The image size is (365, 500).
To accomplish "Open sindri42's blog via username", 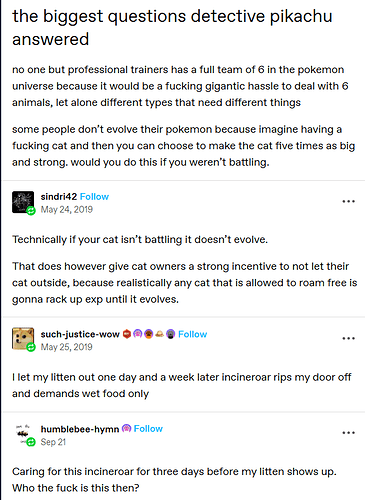I will point(59,197).
